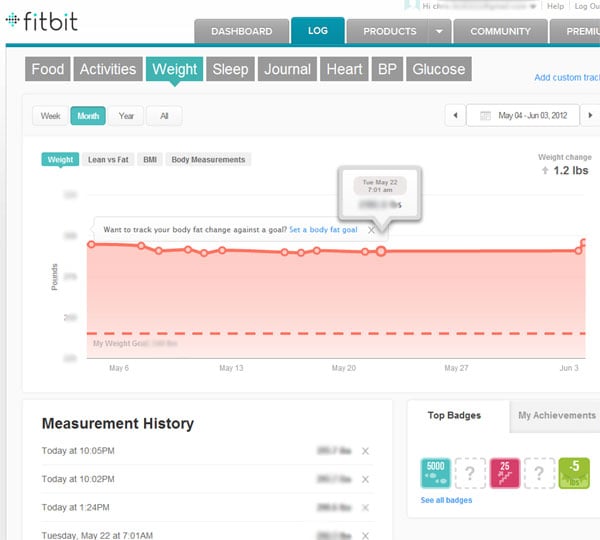Select the Log tab

tap(318, 30)
